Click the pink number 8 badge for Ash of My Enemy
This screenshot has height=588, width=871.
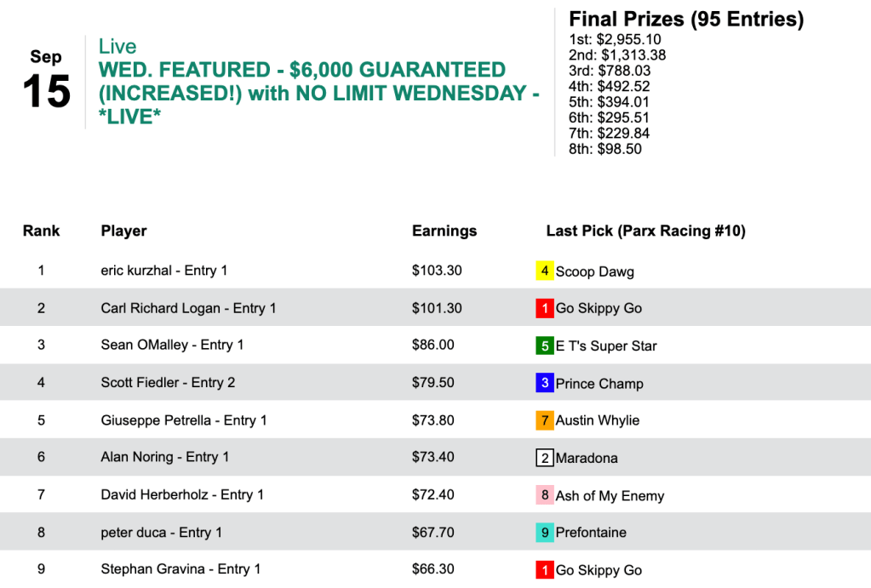click(x=545, y=495)
